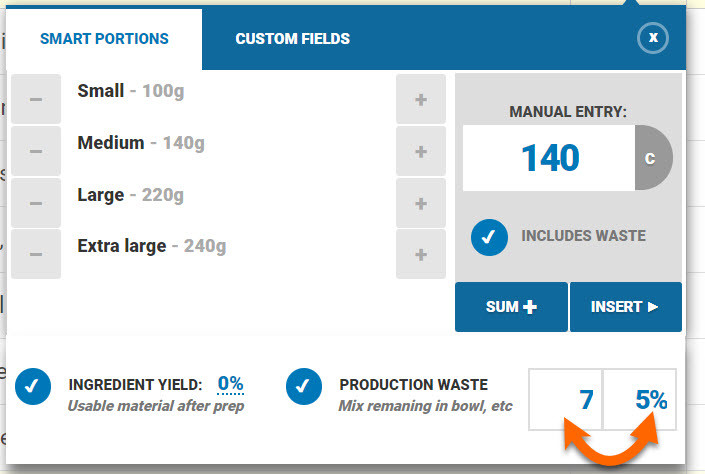
Task: Click the minus button beside Large
Action: [x=36, y=203]
